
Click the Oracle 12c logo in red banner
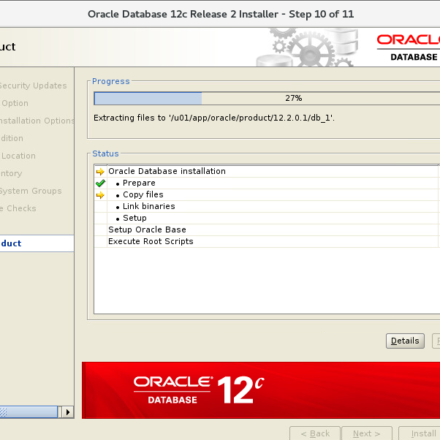click(199, 389)
